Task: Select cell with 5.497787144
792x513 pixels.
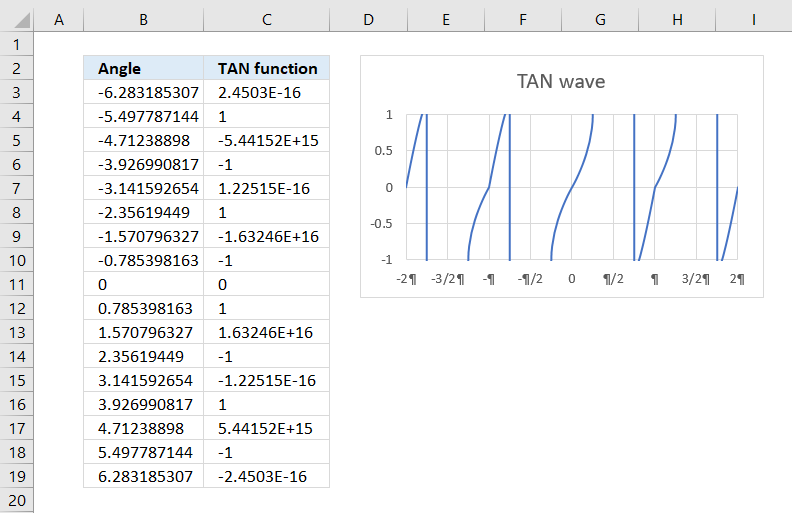Action: point(143,452)
